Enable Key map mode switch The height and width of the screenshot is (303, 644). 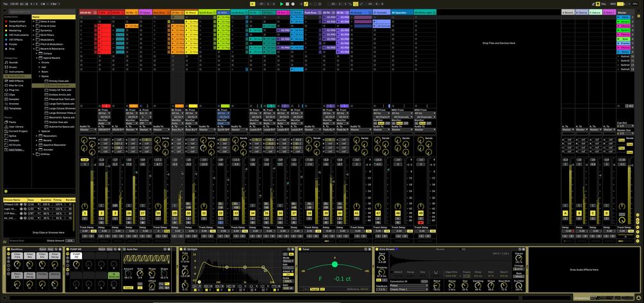604,4
